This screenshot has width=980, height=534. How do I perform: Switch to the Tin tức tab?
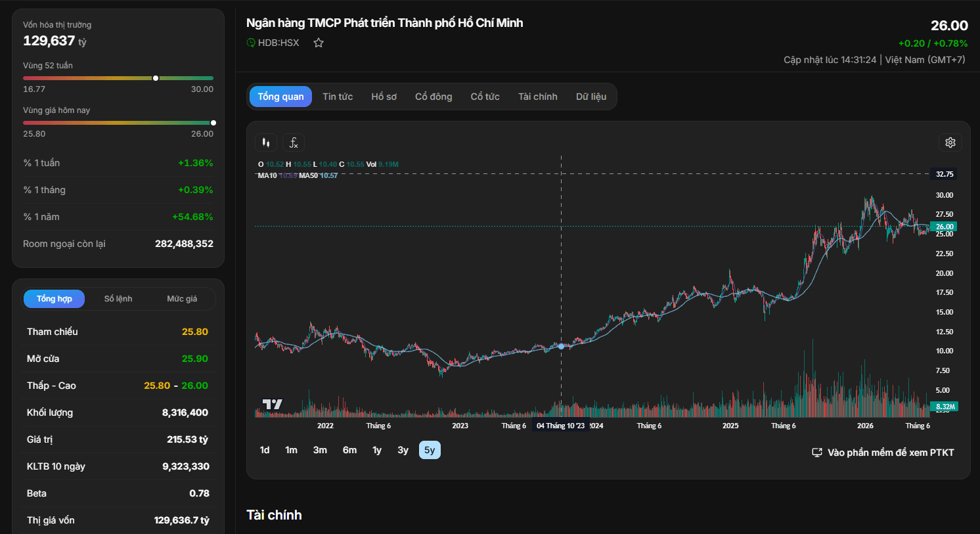(x=338, y=97)
